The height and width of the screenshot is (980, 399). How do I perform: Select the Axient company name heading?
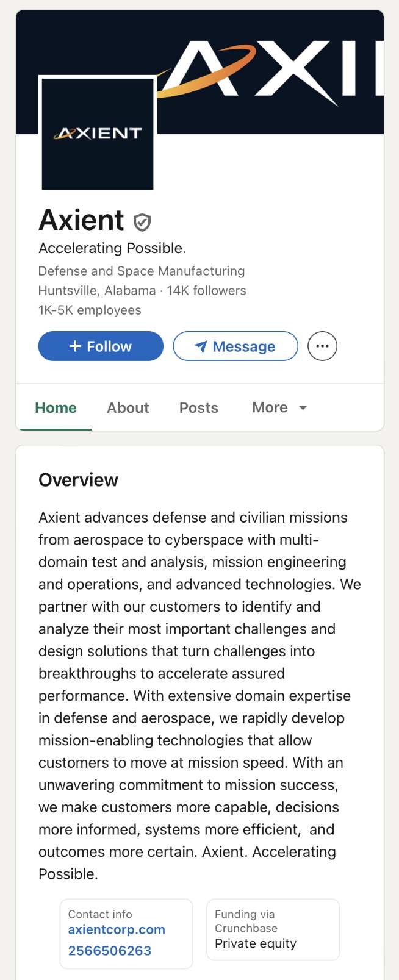pyautogui.click(x=81, y=220)
